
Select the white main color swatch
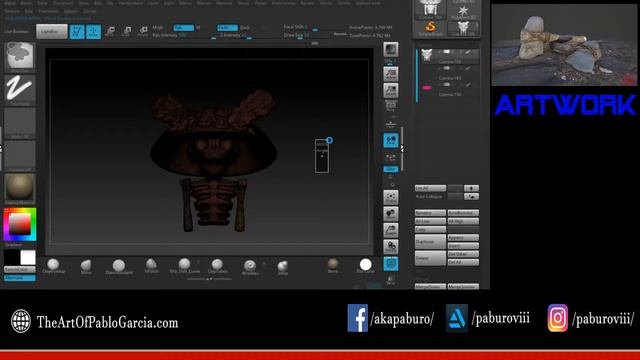[x=28, y=258]
